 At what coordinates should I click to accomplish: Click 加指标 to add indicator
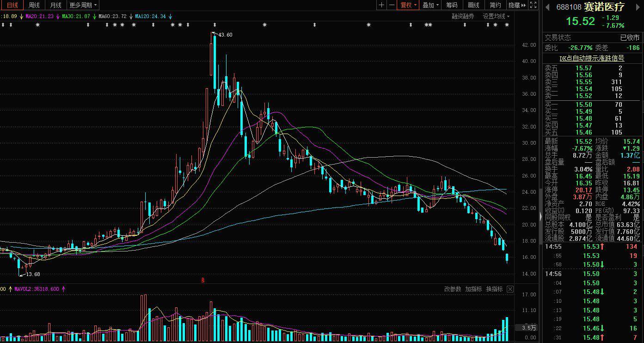(473, 289)
